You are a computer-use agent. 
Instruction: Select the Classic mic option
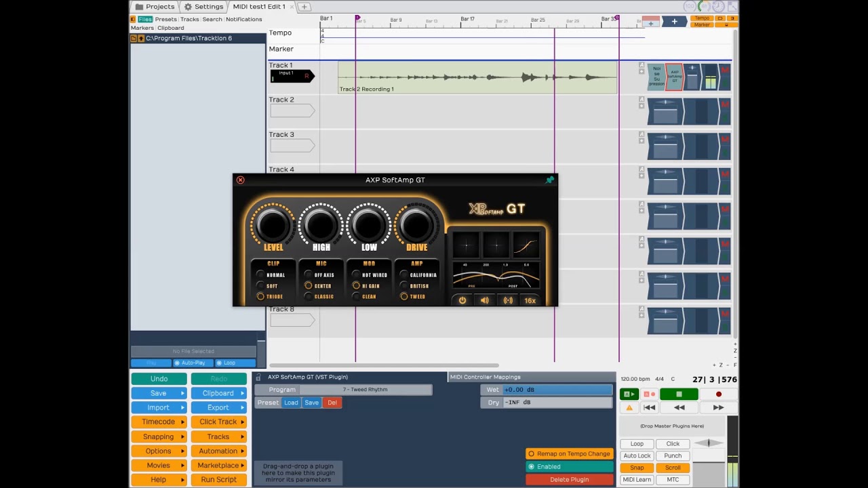coord(319,296)
